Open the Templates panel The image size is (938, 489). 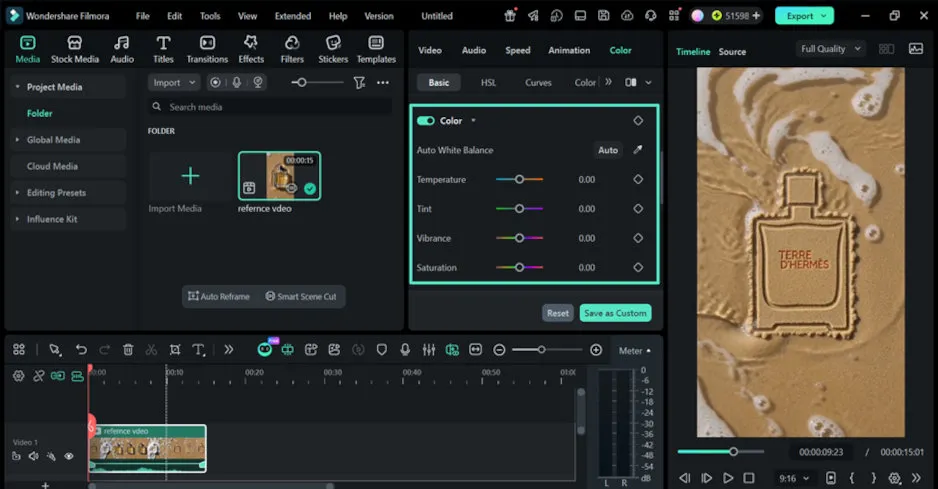tap(376, 50)
